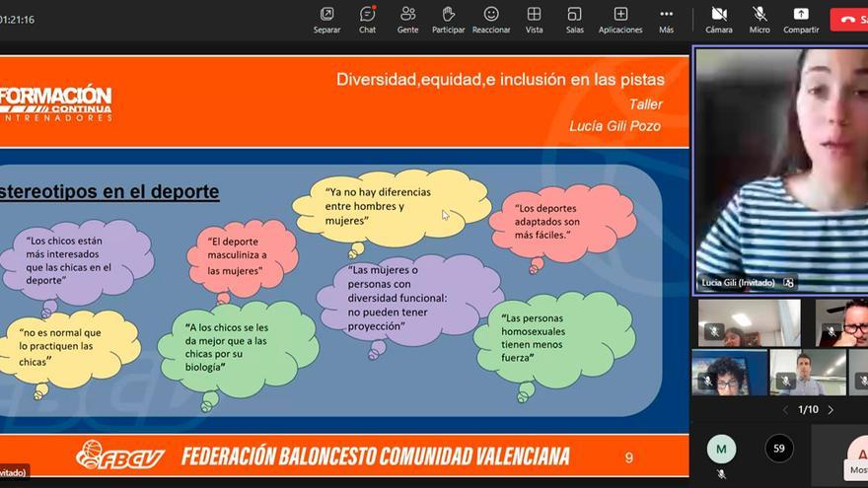
Task: Click the call timer 01:21:16
Action: [17, 20]
